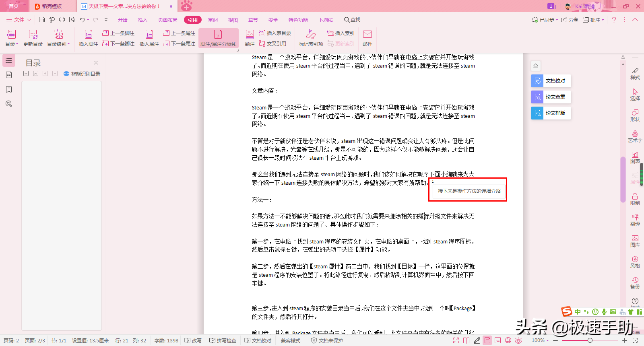Image resolution: width=644 pixels, height=346 pixels.
Task: Expand the quick toolbar customize arrow
Action: click(x=106, y=20)
